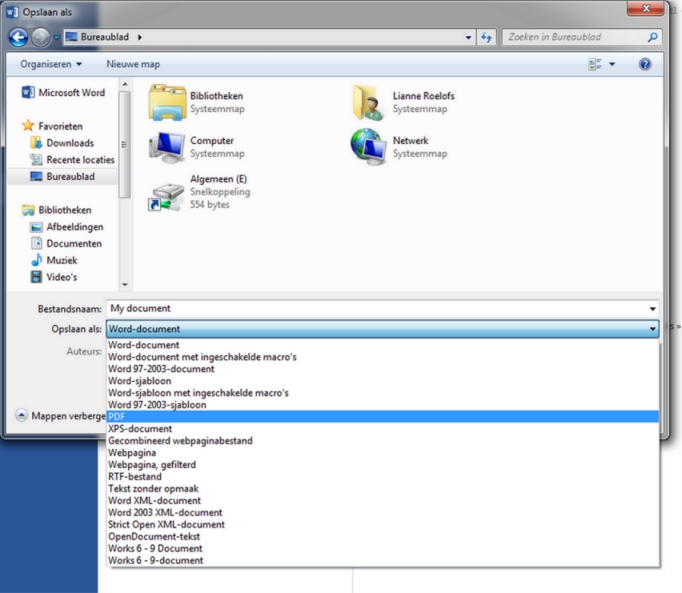This screenshot has width=682, height=593.
Task: Select the highlighted PDF file type
Action: [x=383, y=417]
